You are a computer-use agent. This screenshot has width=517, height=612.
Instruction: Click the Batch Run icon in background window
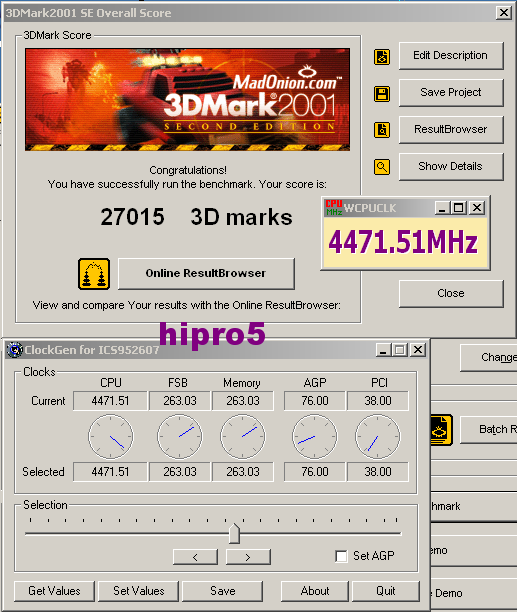pos(441,430)
